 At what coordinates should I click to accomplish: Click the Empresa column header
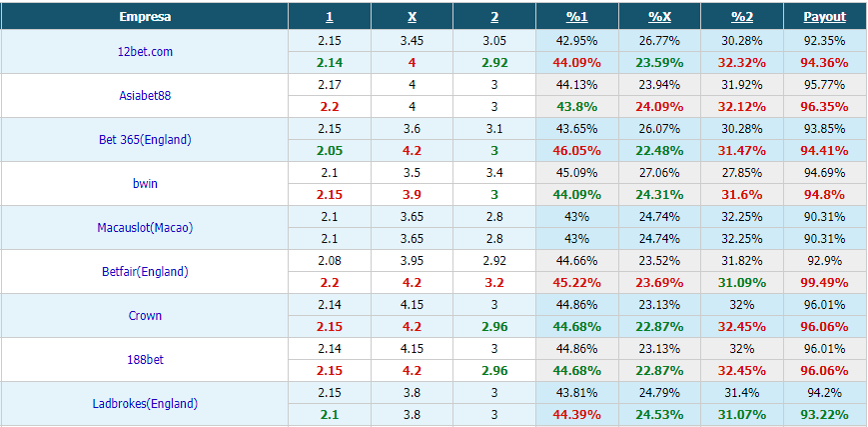(145, 17)
